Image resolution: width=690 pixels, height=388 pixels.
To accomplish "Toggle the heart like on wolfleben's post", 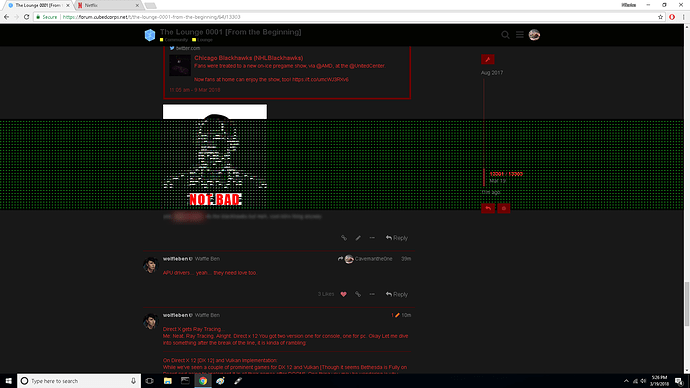I will 344,294.
